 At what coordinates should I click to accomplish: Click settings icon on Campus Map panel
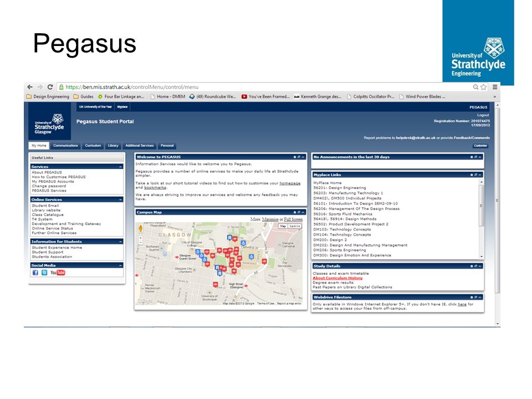pyautogui.click(x=294, y=212)
